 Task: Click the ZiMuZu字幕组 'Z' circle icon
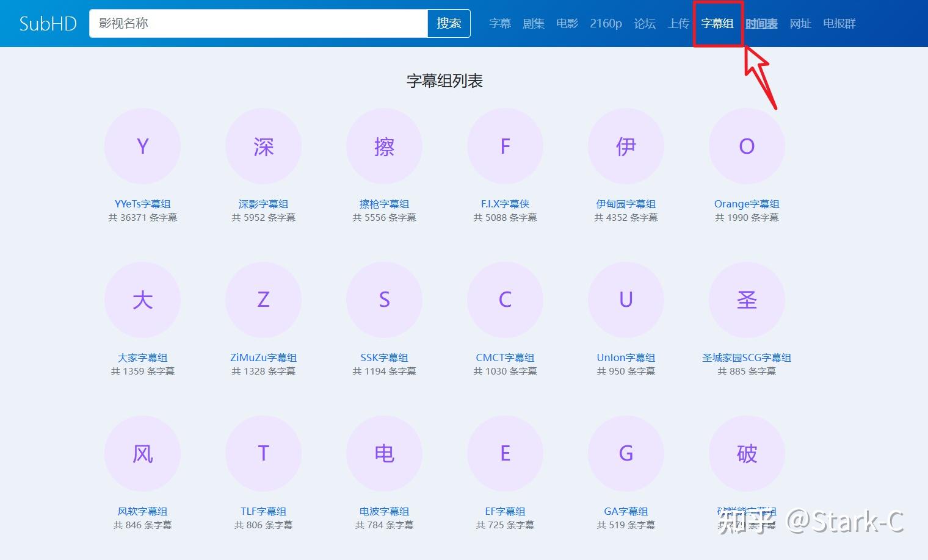click(263, 300)
